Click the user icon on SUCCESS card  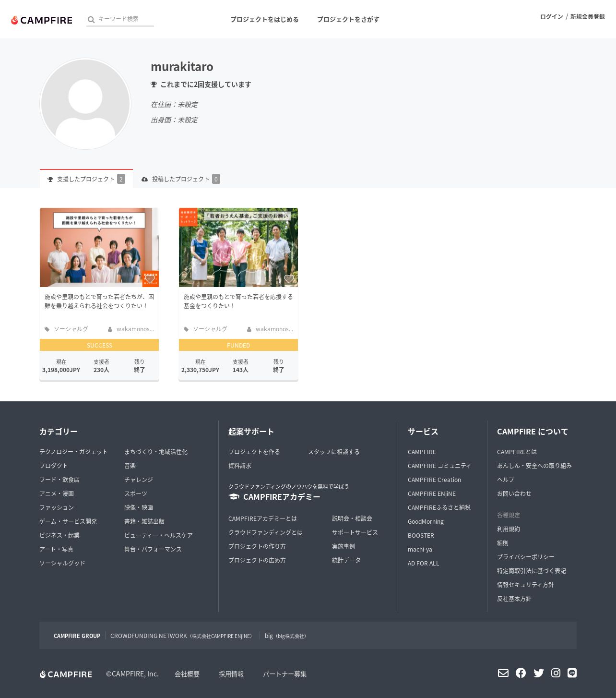[x=110, y=329]
